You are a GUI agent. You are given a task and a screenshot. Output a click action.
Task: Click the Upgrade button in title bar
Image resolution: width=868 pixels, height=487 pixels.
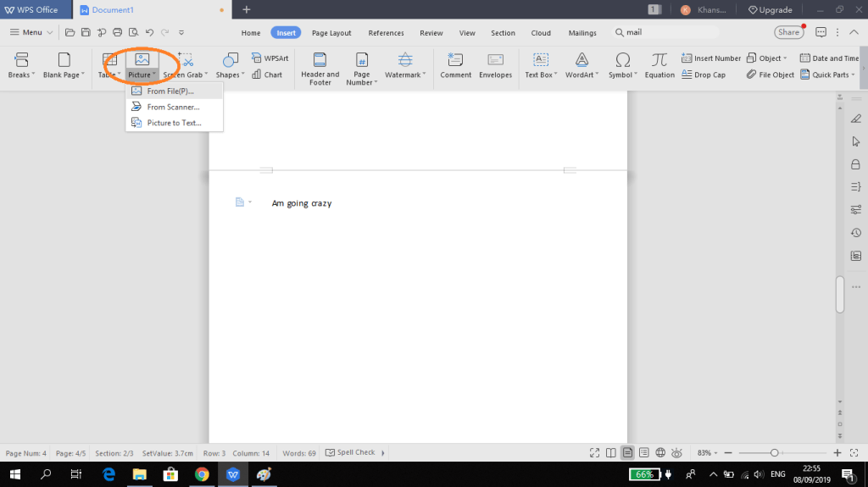pyautogui.click(x=770, y=9)
